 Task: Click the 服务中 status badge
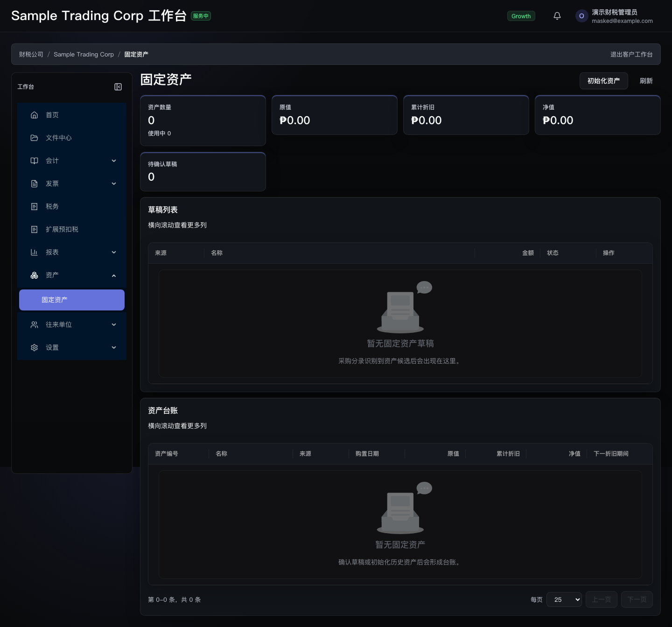click(201, 16)
